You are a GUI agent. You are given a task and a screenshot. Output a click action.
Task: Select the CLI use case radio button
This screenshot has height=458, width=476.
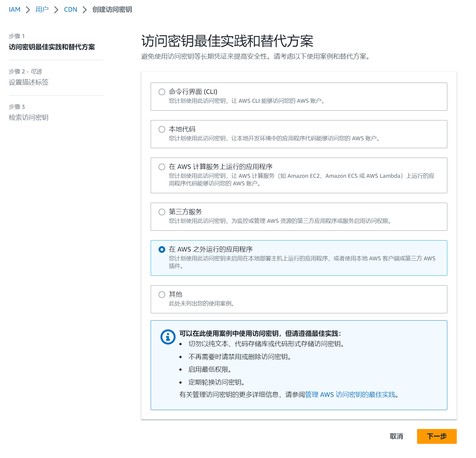tap(162, 92)
